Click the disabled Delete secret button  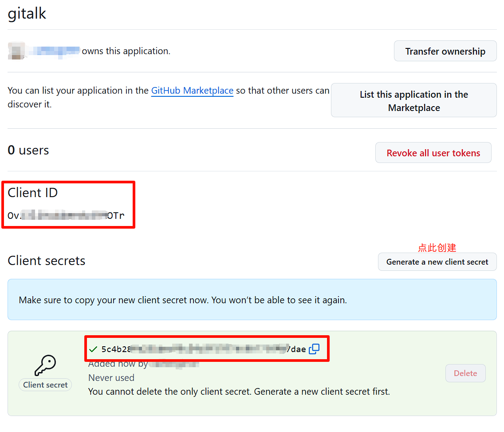point(465,373)
